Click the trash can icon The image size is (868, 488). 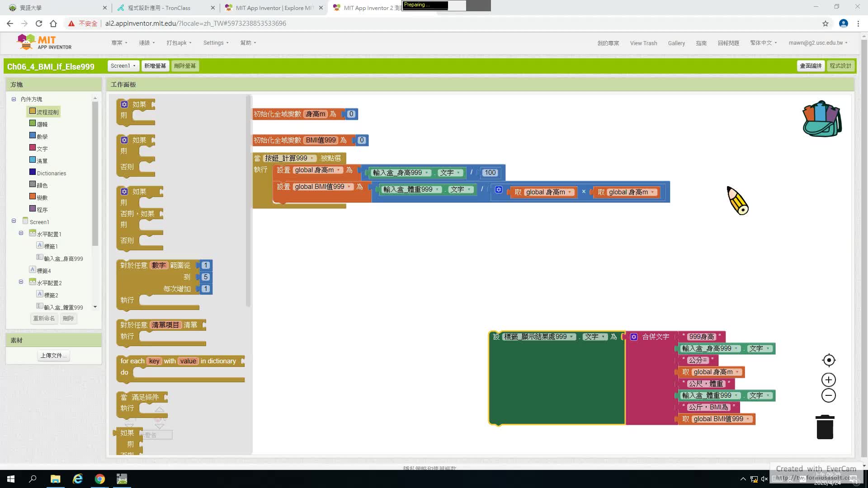[825, 427]
